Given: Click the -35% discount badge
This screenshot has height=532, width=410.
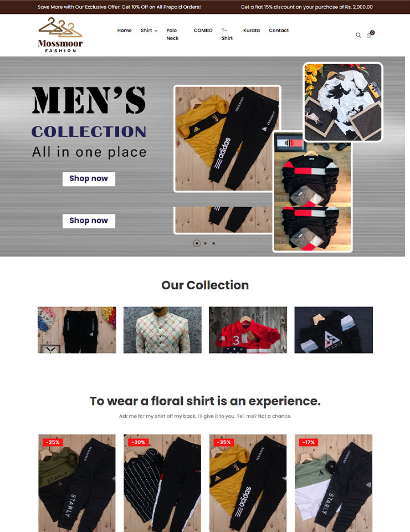Looking at the screenshot, I should (x=224, y=442).
